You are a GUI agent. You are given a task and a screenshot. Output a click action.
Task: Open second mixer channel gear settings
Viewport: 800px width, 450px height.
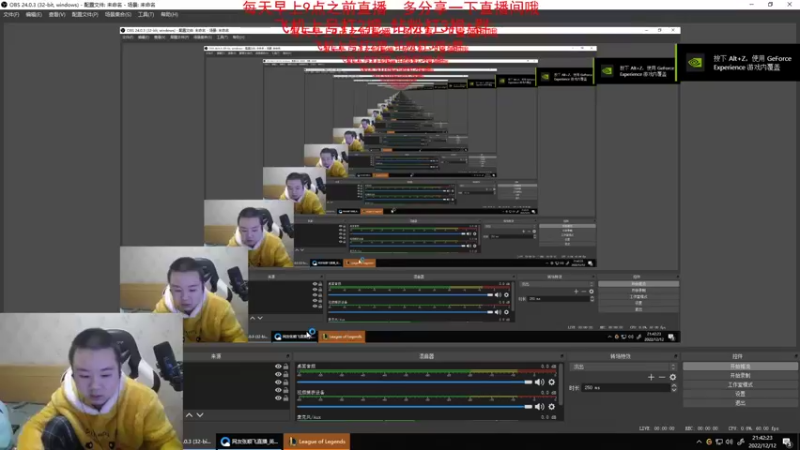point(552,407)
